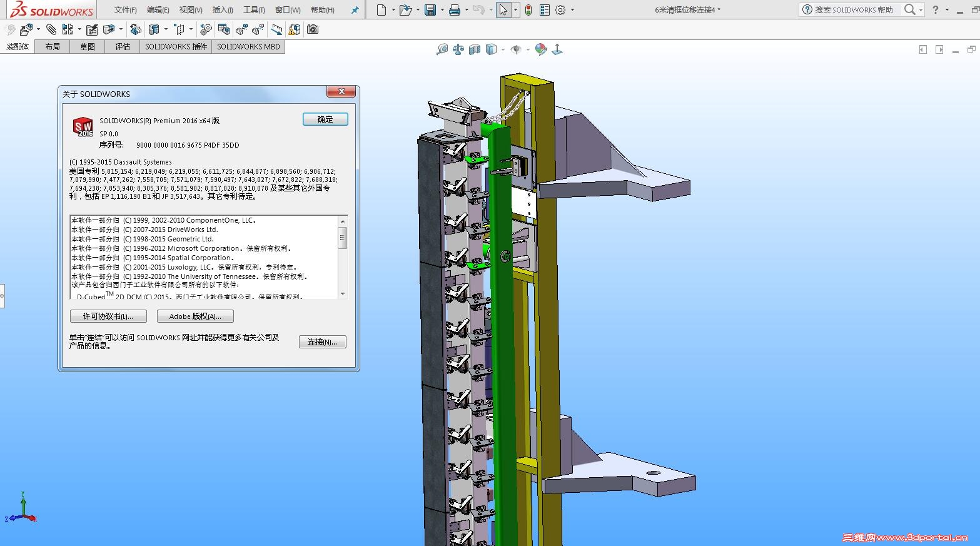Click the Mate paperclip icon

tap(51, 29)
